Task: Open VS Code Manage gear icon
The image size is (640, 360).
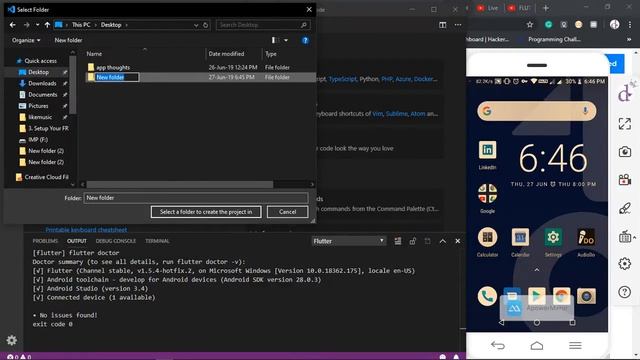Action: (11, 340)
